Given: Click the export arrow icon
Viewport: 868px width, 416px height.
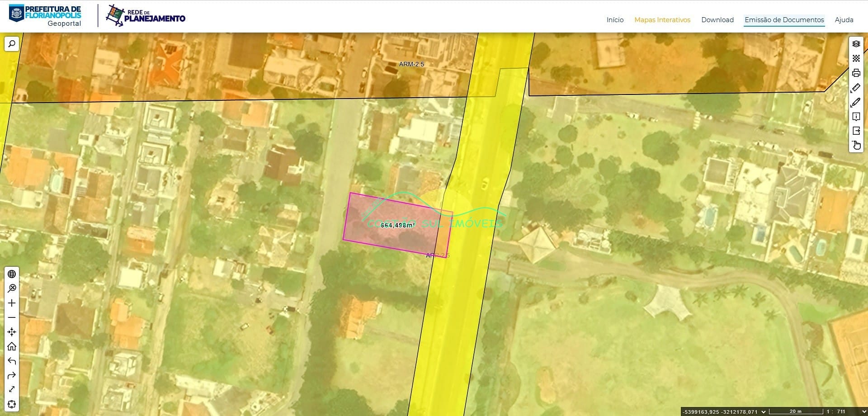Looking at the screenshot, I should click(856, 131).
